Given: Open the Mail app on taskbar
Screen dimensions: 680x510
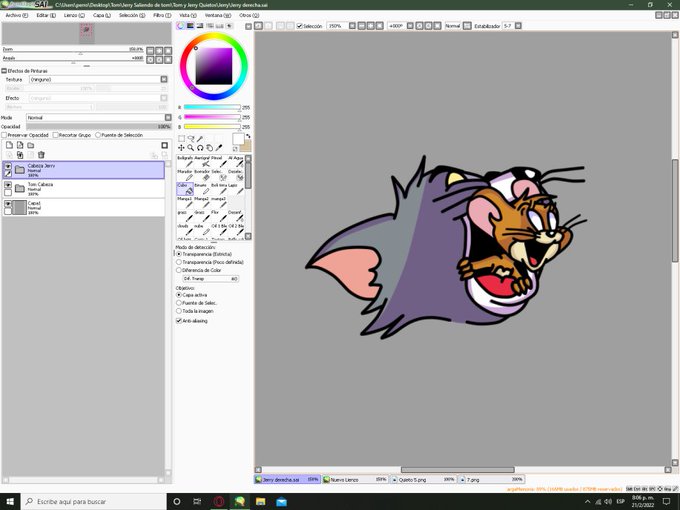Looking at the screenshot, I should click(281, 502).
